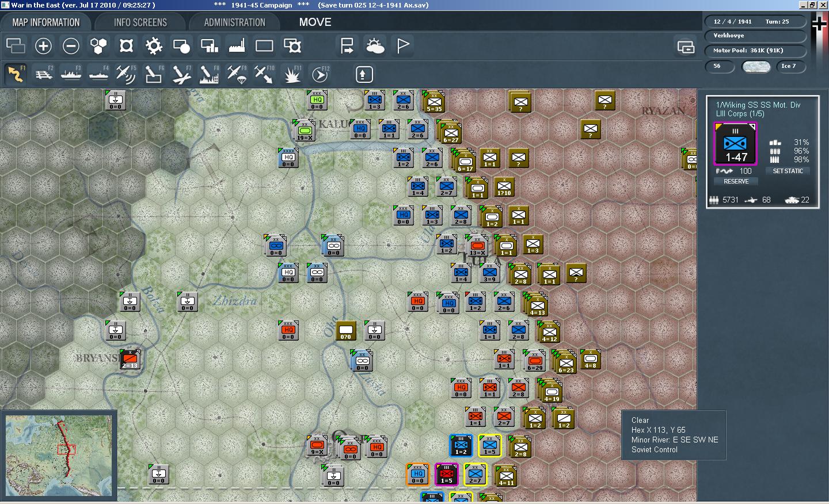Click the German cross emblem icon
Viewport: 829px width, 504px height.
pos(819,23)
